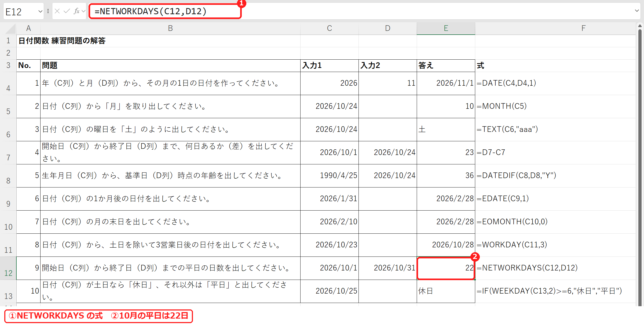Click the 式 header cell
Screen dimensions: 644x325
point(555,66)
